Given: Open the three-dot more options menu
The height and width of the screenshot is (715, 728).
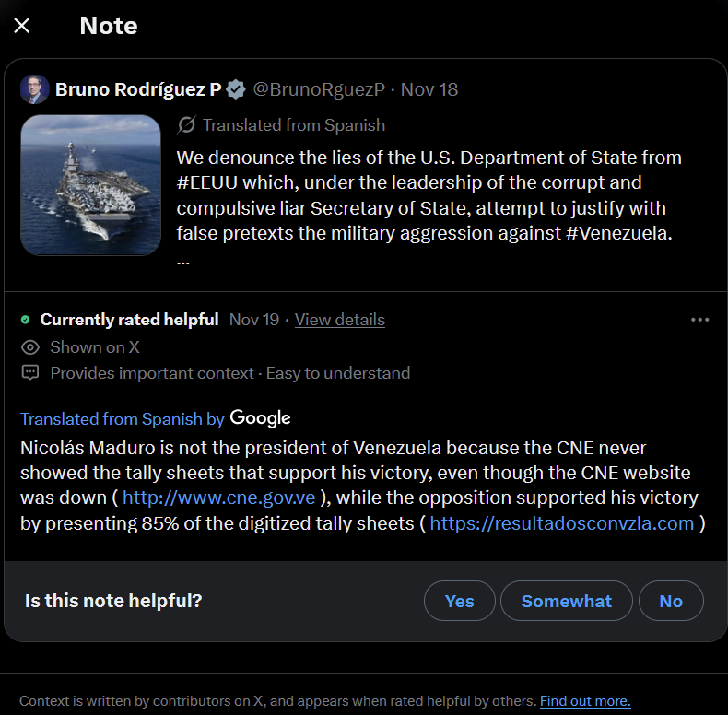Looking at the screenshot, I should 700,320.
